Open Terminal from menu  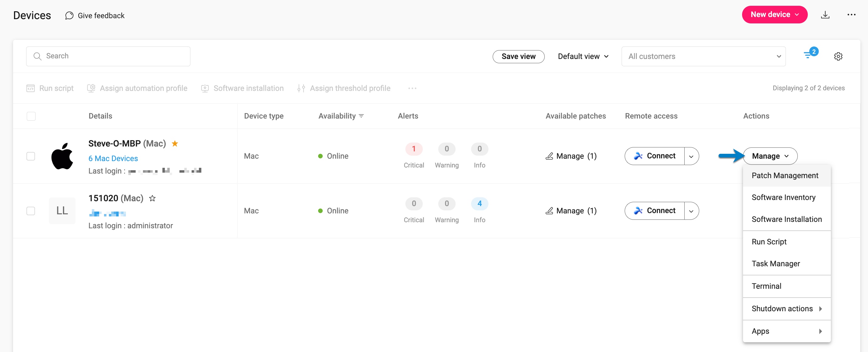click(786, 286)
